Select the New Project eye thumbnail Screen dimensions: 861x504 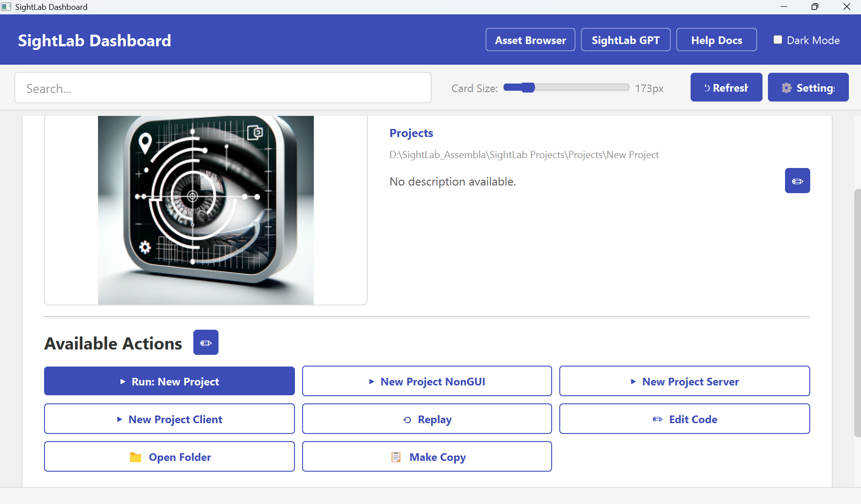pos(205,209)
